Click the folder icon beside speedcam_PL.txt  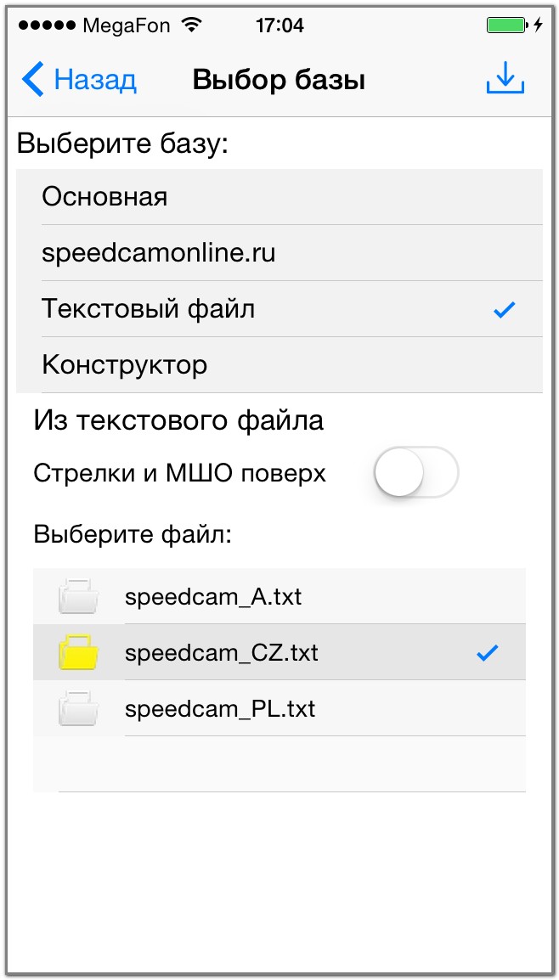79,708
